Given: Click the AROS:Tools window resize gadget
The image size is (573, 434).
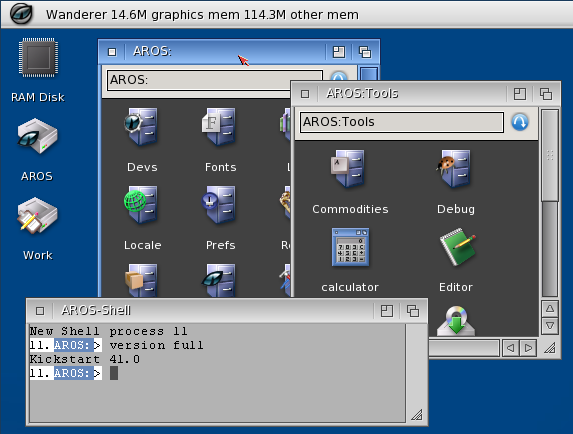Looking at the screenshot, I should (550, 348).
